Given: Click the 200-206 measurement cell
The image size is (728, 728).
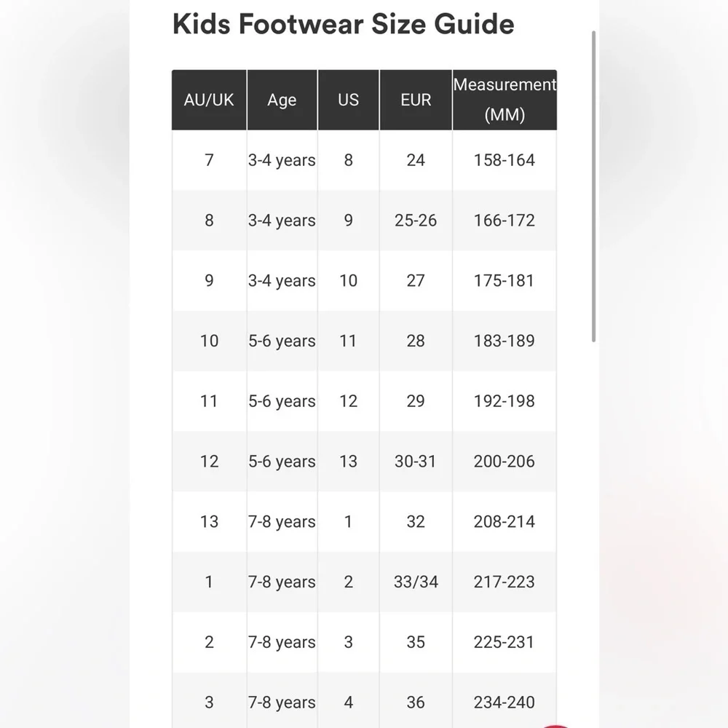Looking at the screenshot, I should click(x=505, y=462).
